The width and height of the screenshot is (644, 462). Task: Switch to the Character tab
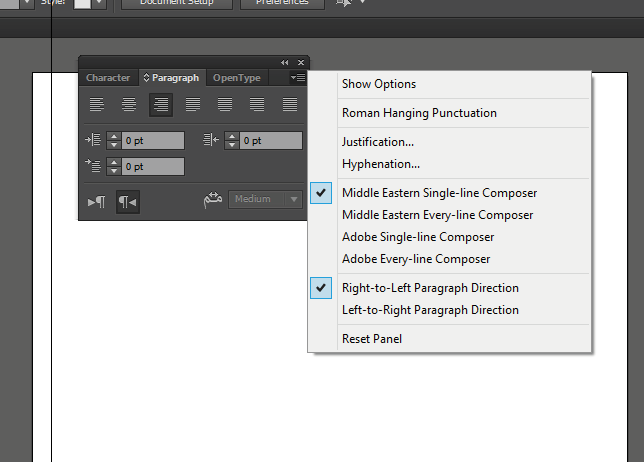pyautogui.click(x=108, y=78)
